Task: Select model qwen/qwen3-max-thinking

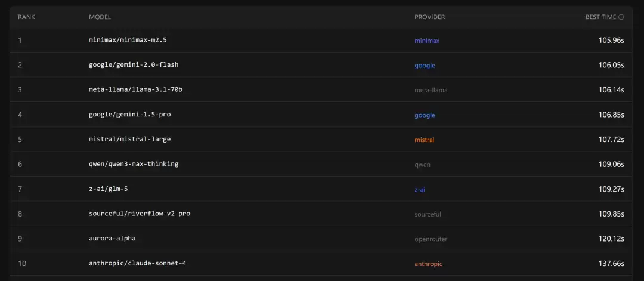Action: [134, 164]
